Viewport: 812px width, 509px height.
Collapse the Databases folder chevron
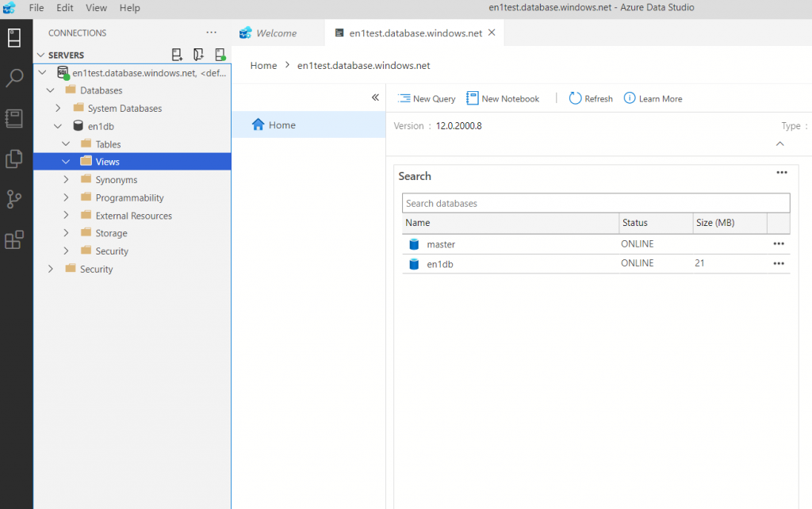50,90
